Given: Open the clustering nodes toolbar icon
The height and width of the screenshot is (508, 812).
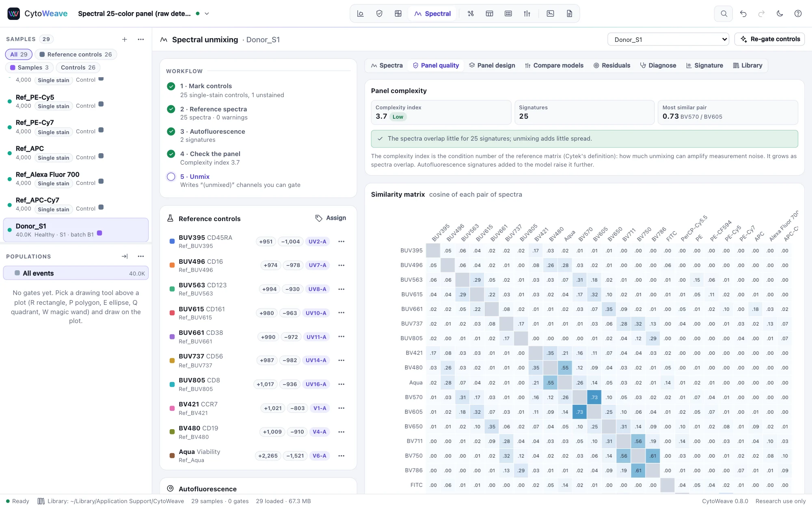Looking at the screenshot, I should (471, 13).
